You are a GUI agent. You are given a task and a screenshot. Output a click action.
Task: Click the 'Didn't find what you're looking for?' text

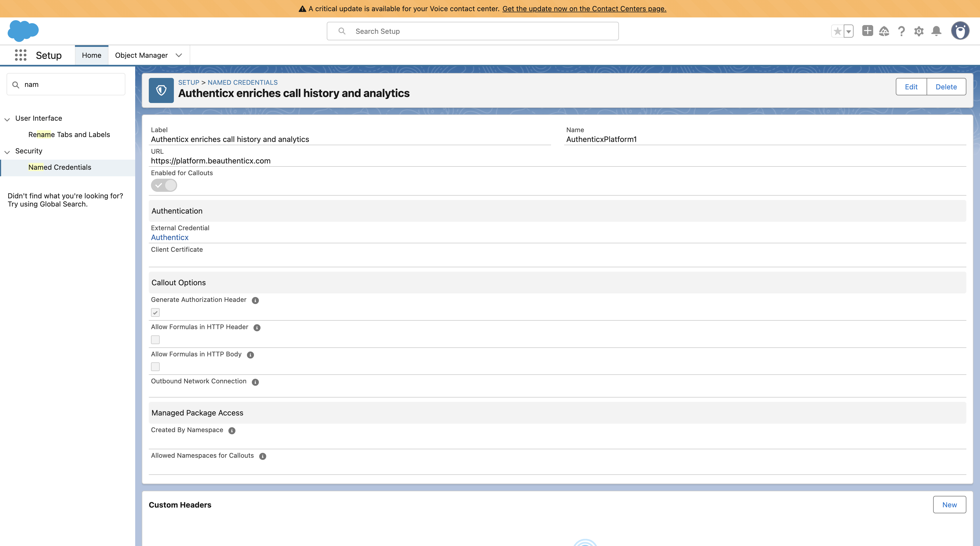point(65,196)
